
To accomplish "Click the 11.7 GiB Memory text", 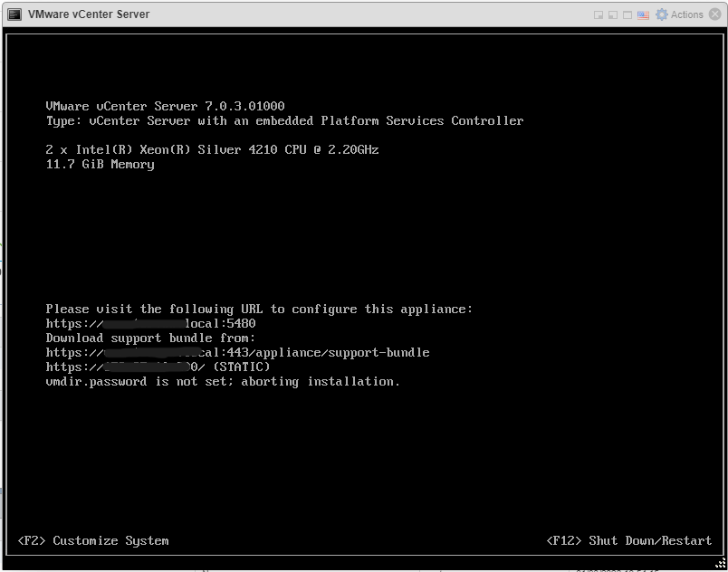I will pyautogui.click(x=101, y=164).
